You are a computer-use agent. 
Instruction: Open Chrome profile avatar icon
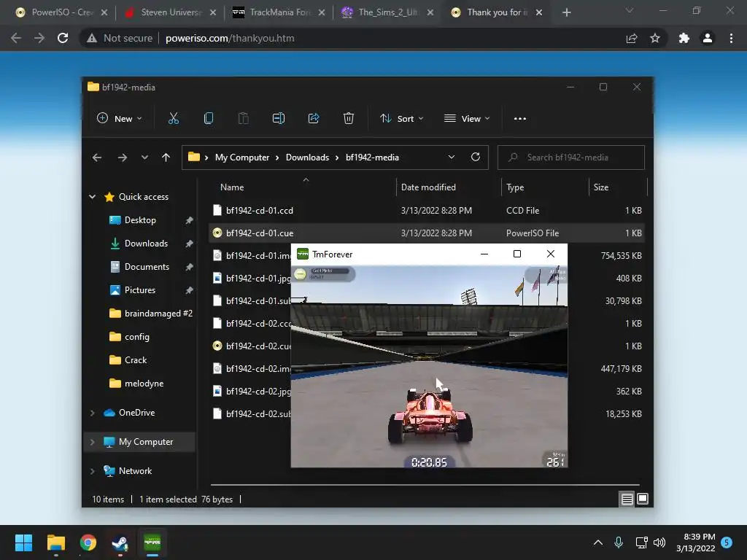click(708, 38)
